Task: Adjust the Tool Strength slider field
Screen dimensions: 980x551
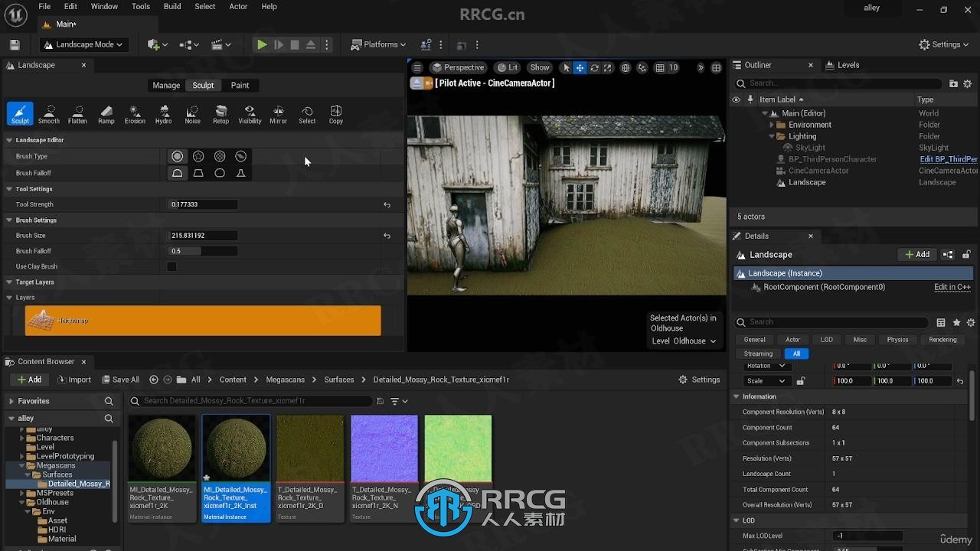Action: click(203, 204)
